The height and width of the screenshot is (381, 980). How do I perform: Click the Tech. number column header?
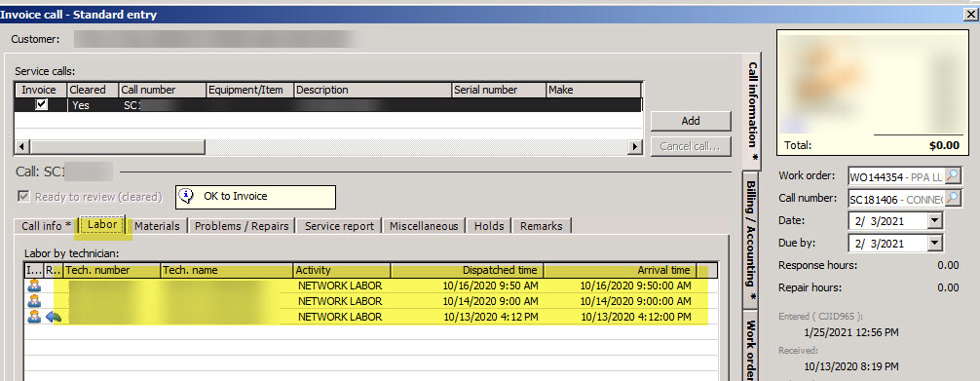(x=111, y=270)
